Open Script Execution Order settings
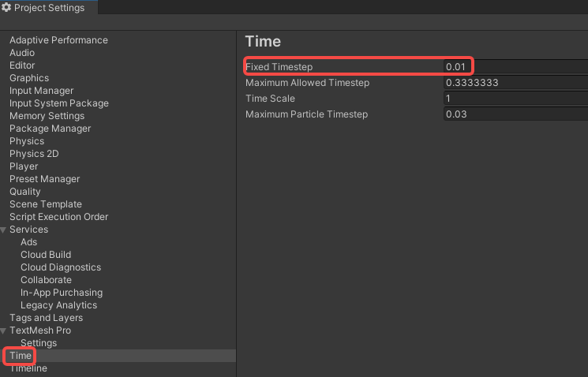 (x=59, y=217)
